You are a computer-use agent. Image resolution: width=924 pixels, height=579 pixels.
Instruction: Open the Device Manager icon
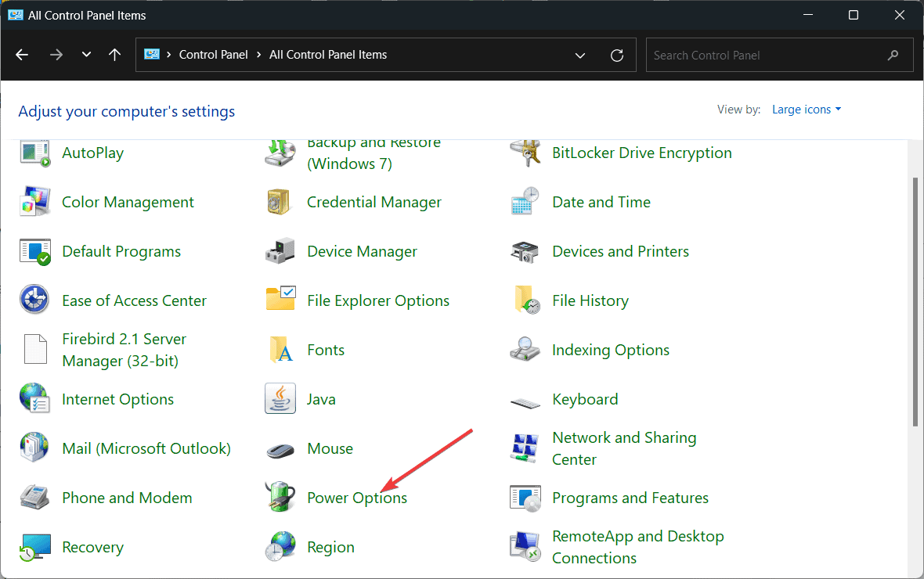point(280,251)
